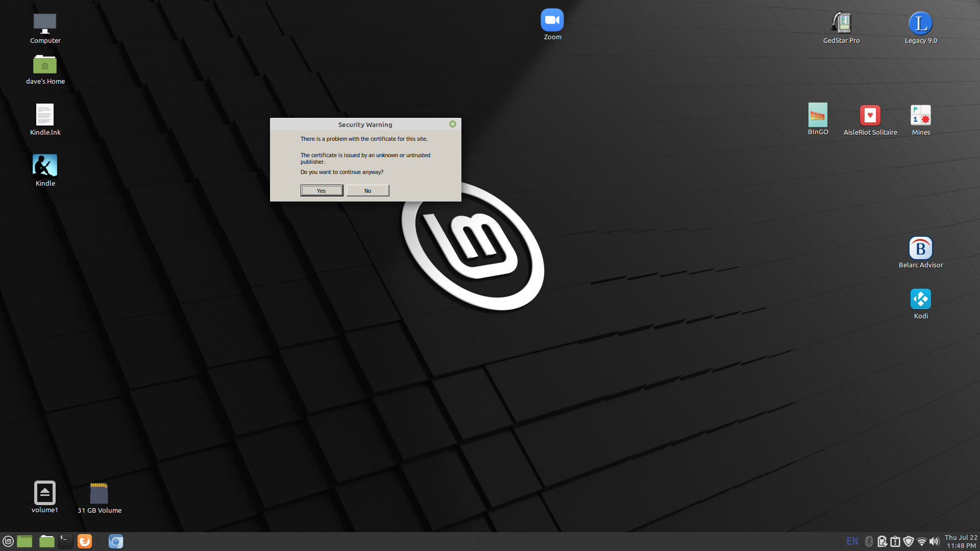Click the Security Warning title bar
980x551 pixels.
(365, 124)
